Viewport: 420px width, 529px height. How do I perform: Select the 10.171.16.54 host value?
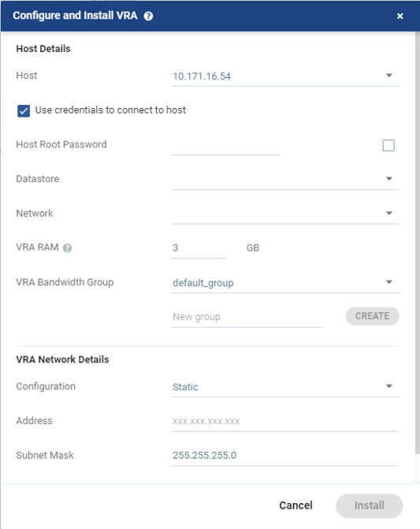[202, 76]
